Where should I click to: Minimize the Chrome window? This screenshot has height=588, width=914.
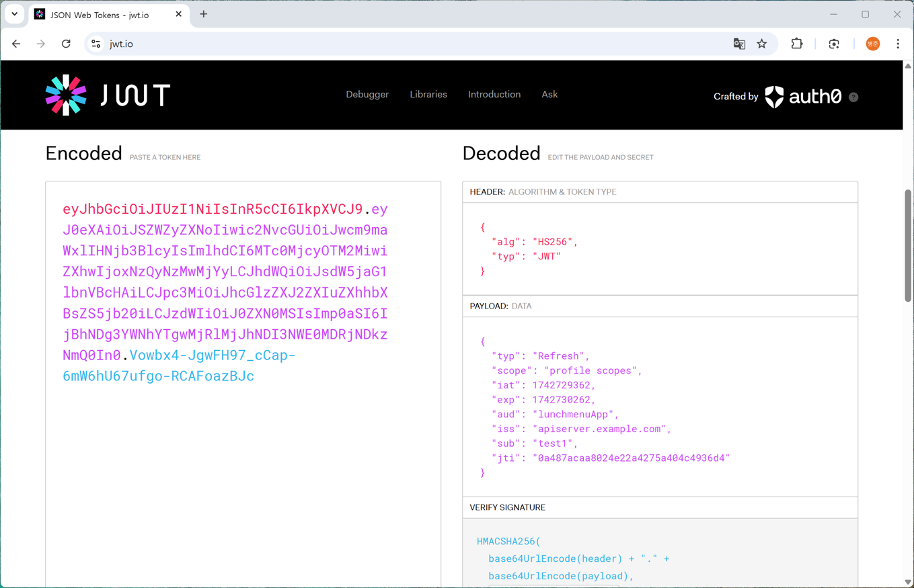[834, 14]
